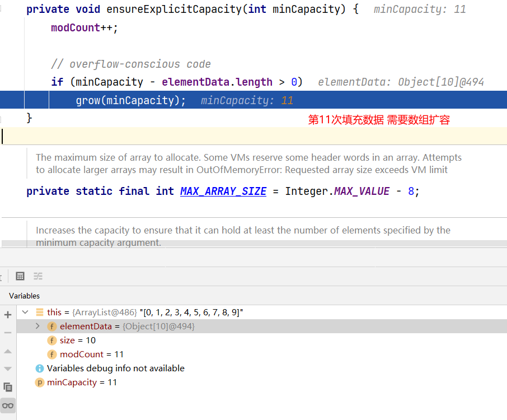Click the 'Variables debug info not available' row
Screen dimensions: 507x420
click(x=261, y=368)
